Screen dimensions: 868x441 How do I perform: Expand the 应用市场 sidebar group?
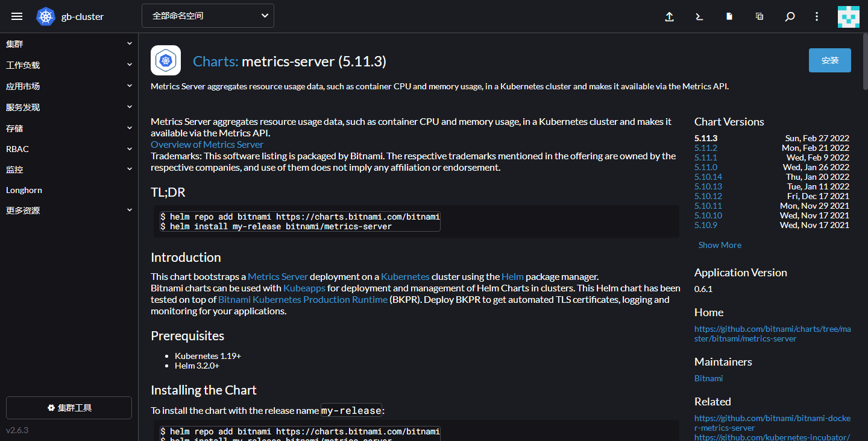coord(69,86)
